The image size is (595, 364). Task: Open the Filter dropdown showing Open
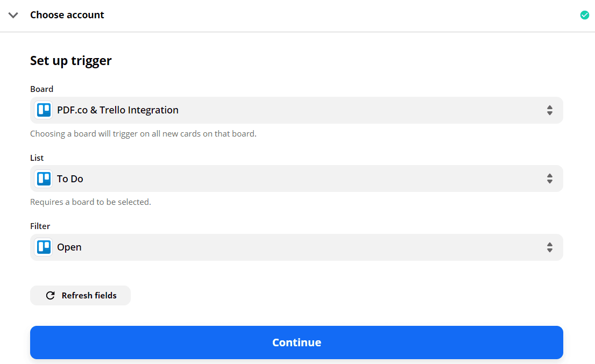(x=296, y=247)
